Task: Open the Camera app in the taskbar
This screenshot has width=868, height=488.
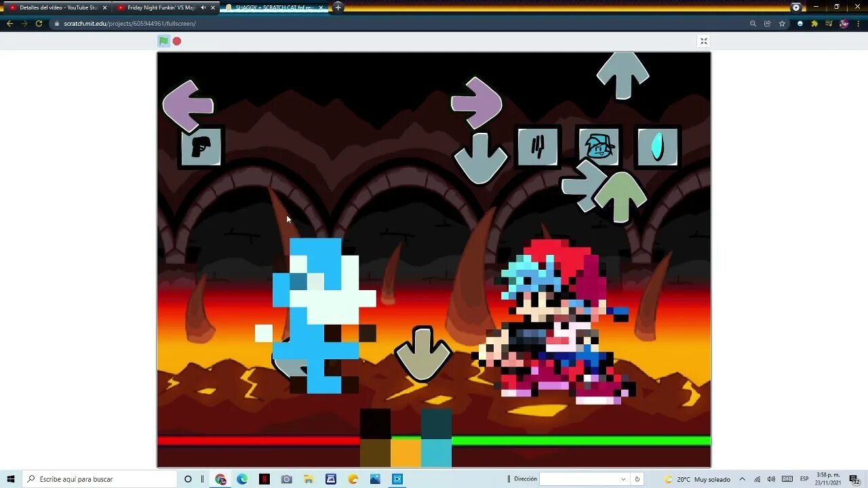Action: [x=287, y=479]
